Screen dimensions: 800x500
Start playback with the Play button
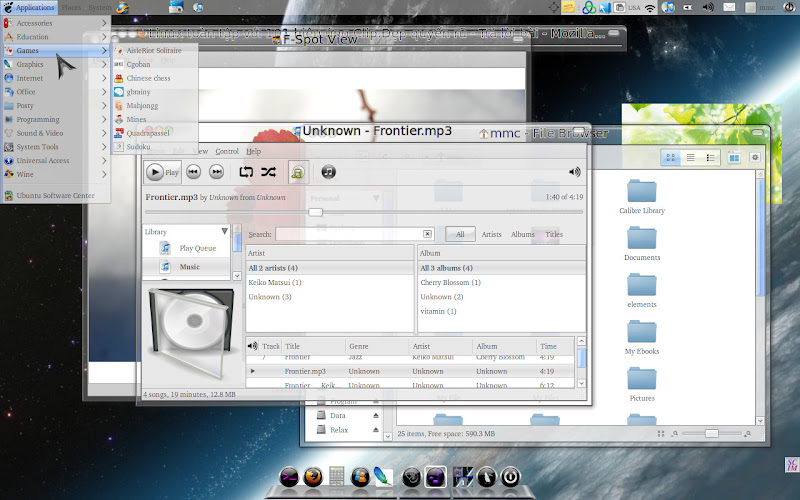pyautogui.click(x=163, y=172)
